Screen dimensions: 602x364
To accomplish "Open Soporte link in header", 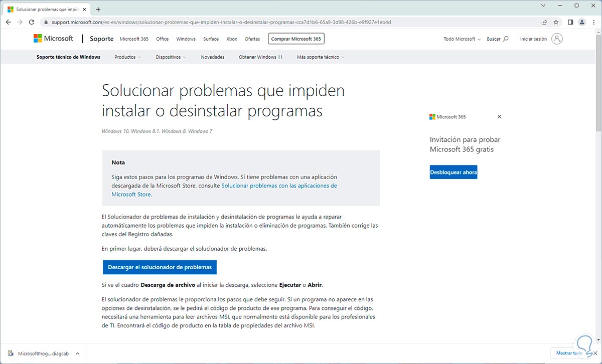I will click(x=102, y=39).
